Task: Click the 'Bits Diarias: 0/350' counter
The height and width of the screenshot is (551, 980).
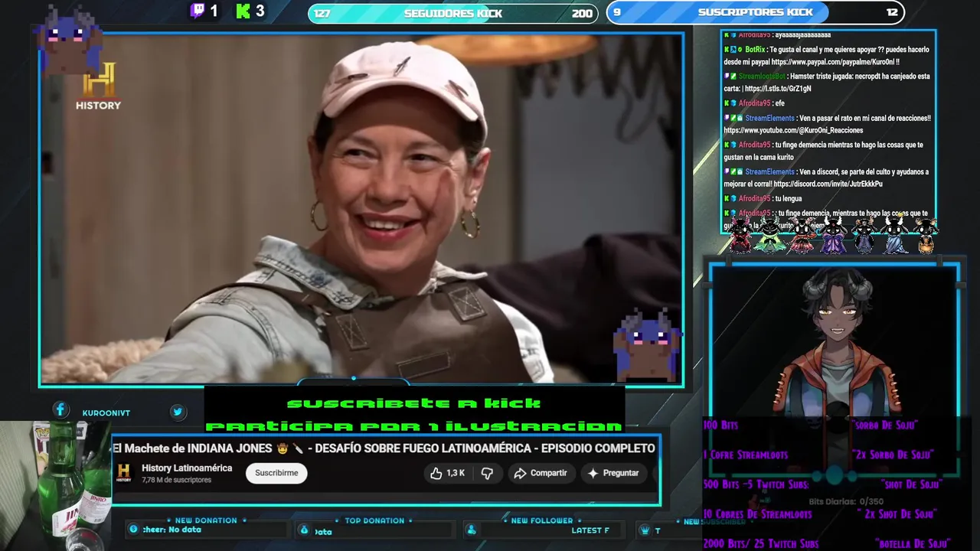Action: point(846,502)
